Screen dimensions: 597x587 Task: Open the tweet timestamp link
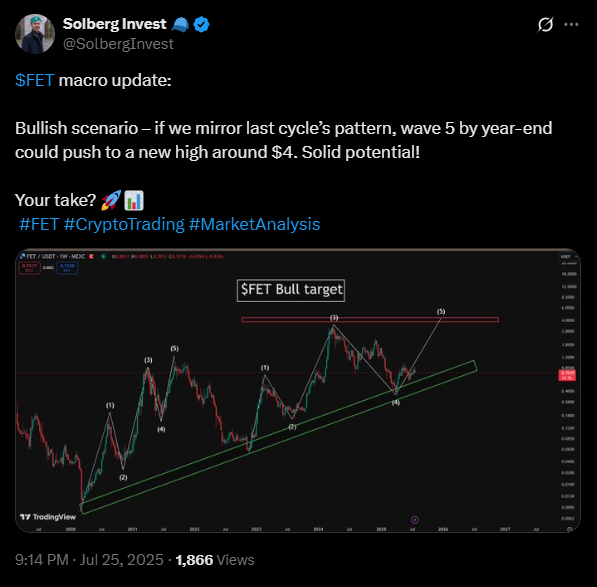[x=89, y=560]
